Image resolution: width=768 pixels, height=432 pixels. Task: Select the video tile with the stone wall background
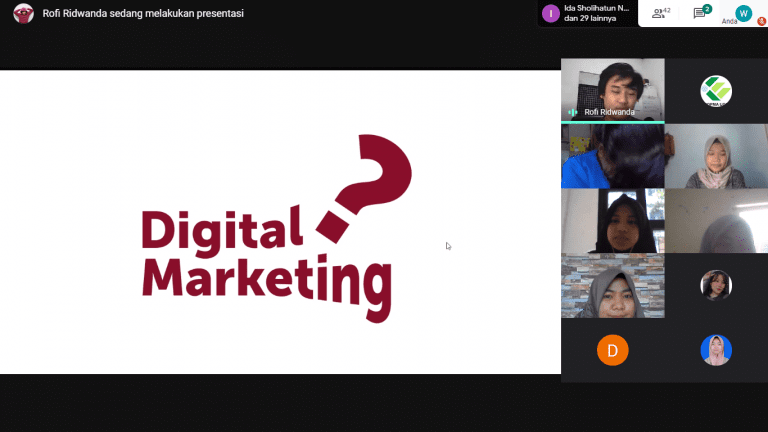[613, 286]
